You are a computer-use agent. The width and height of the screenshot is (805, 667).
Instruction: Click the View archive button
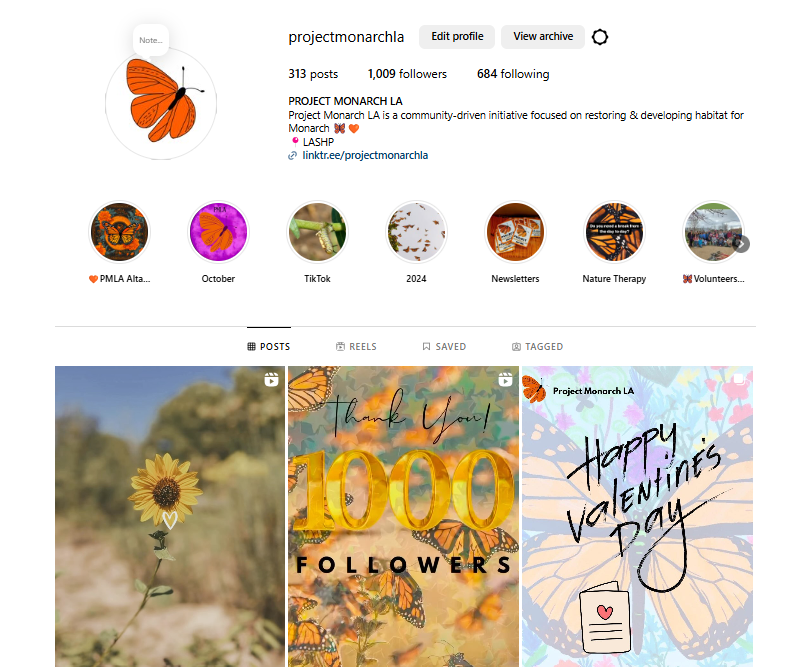(543, 36)
